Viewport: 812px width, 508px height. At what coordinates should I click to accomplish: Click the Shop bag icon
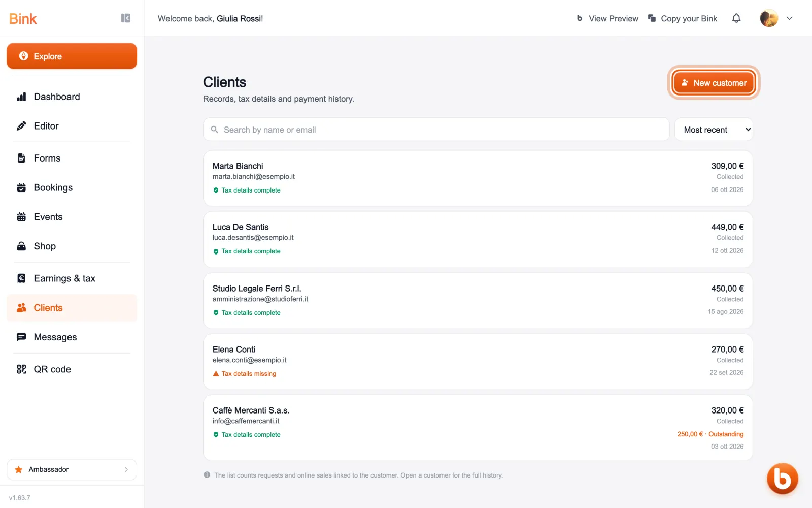(21, 246)
